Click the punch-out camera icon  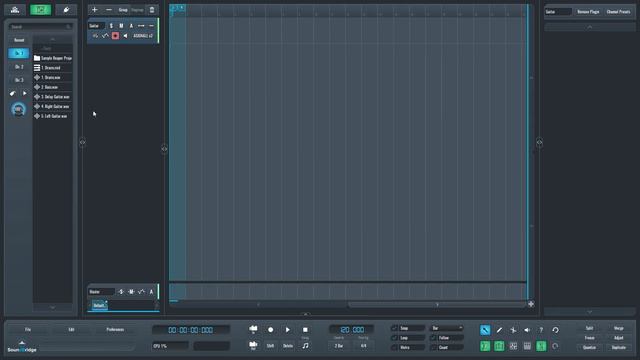[x=253, y=345]
